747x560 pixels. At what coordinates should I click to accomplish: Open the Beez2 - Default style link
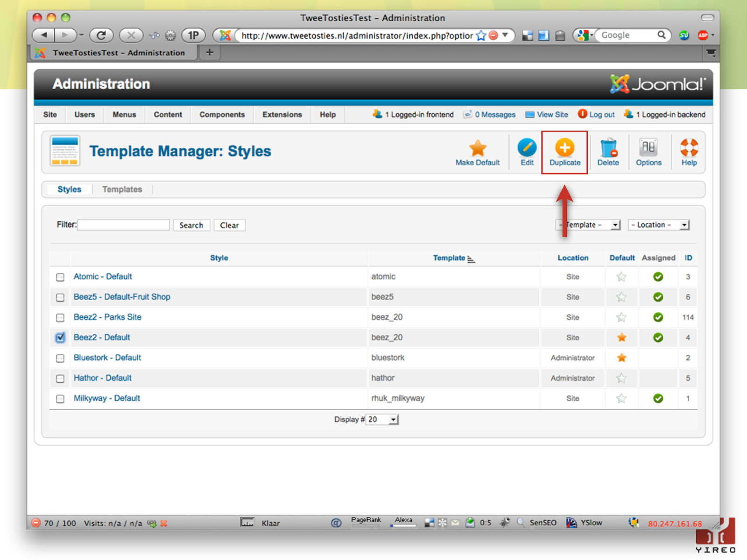[102, 337]
